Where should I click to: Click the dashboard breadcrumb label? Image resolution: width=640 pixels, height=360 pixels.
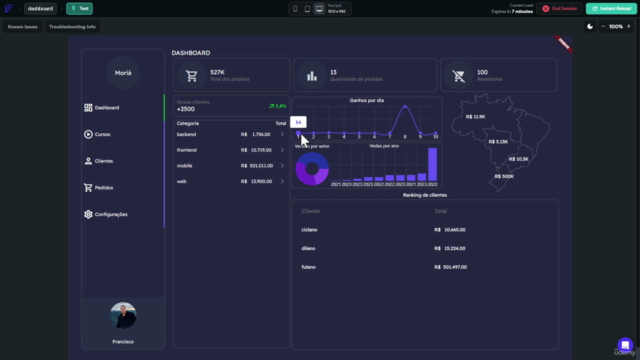click(x=40, y=9)
